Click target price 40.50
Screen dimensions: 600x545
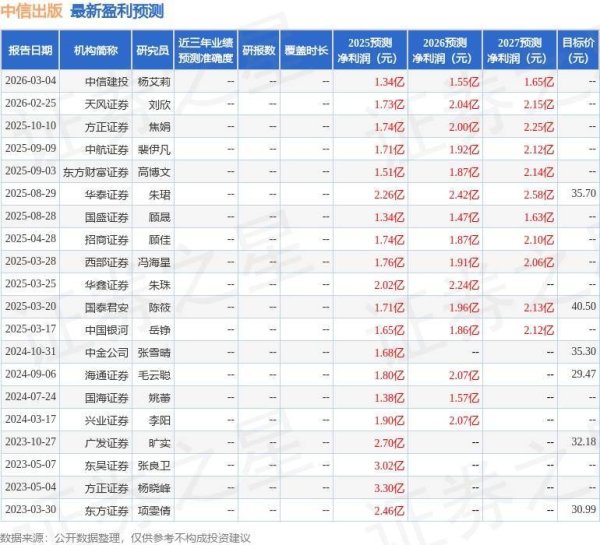tap(584, 306)
